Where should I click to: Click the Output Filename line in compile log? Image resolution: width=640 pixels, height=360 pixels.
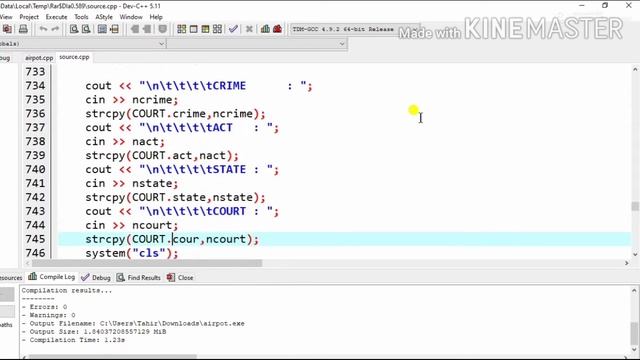point(133,323)
